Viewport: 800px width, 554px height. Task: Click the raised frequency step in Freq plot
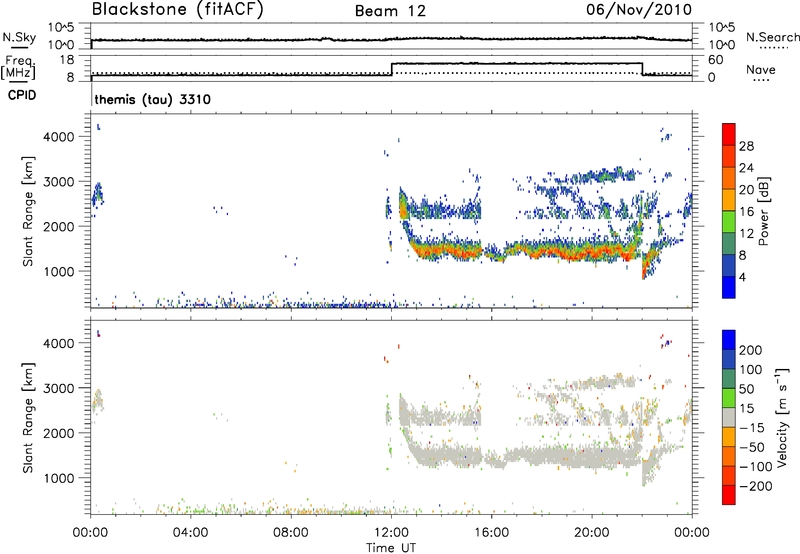pyautogui.click(x=516, y=63)
